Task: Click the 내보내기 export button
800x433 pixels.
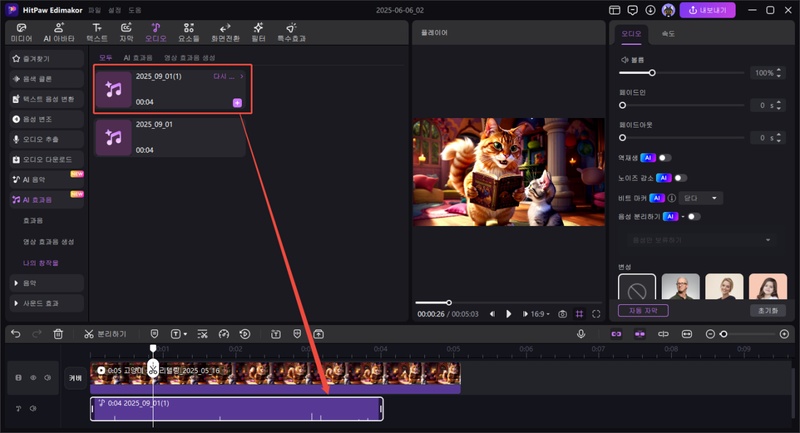Action: coord(707,10)
